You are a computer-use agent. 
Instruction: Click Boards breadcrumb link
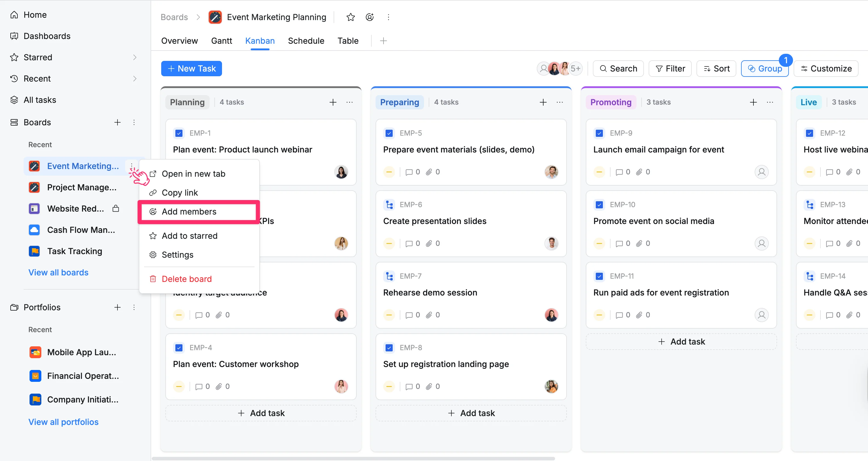174,17
